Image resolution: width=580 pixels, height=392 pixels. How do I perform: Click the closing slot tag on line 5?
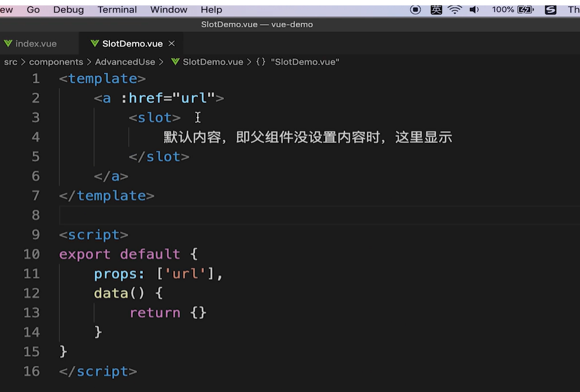[159, 157]
